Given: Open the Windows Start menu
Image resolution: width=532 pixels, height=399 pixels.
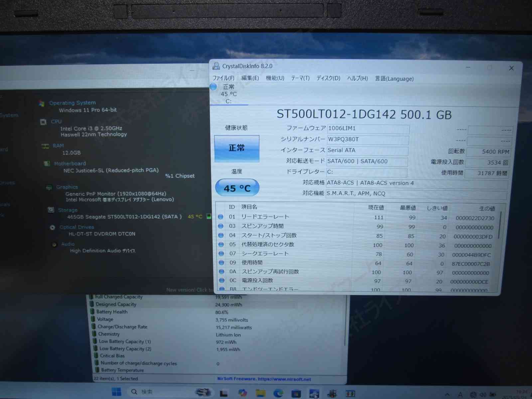Looking at the screenshot, I should [x=116, y=392].
